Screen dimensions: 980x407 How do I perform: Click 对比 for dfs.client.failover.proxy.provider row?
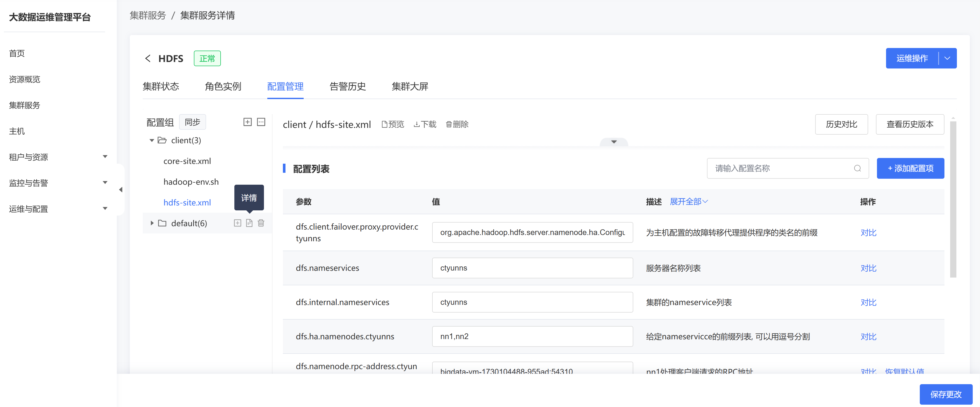[x=869, y=232]
